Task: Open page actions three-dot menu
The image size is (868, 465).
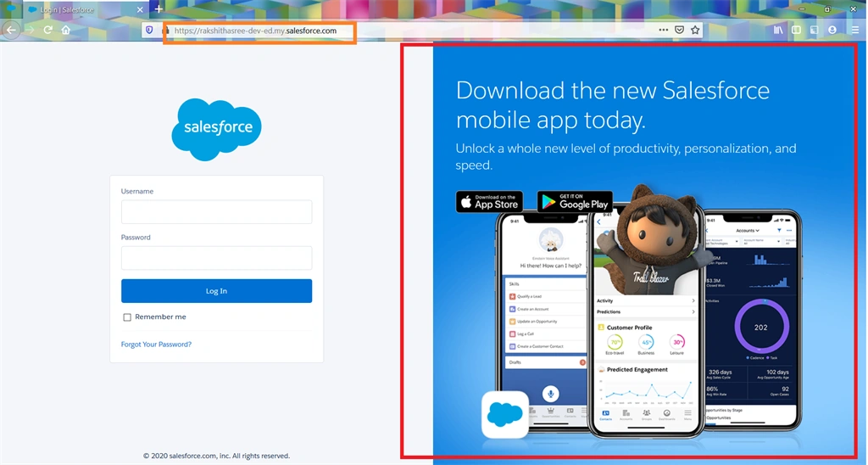Action: pyautogui.click(x=663, y=30)
